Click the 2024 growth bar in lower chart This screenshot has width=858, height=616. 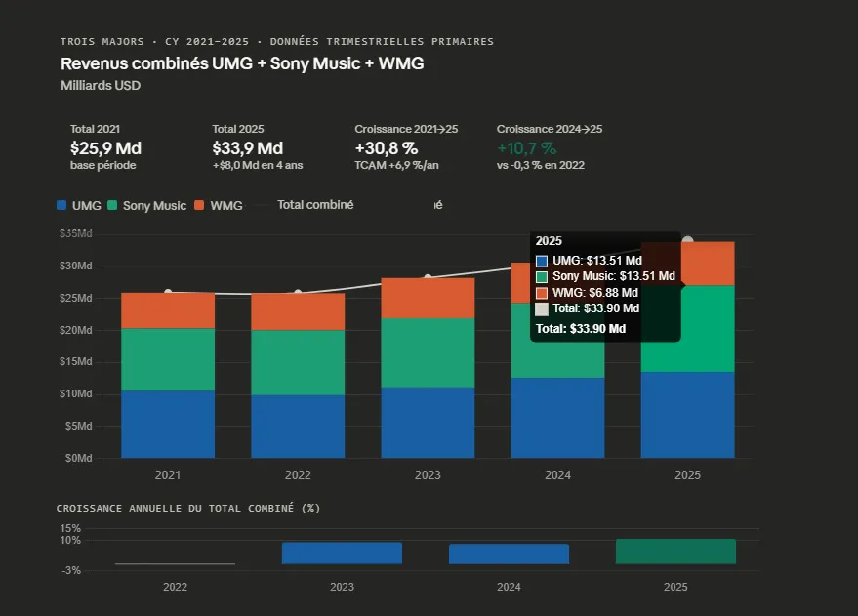pyautogui.click(x=509, y=554)
